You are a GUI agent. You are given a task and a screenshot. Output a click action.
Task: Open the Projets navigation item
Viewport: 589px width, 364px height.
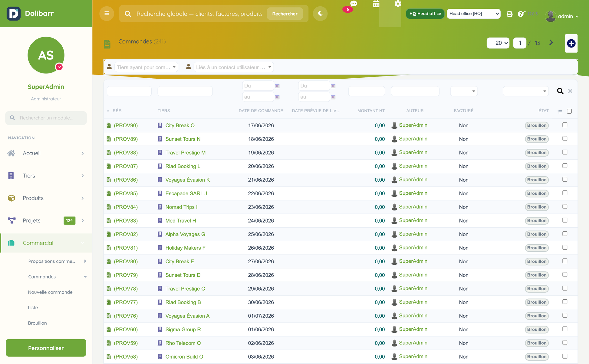coord(46,220)
